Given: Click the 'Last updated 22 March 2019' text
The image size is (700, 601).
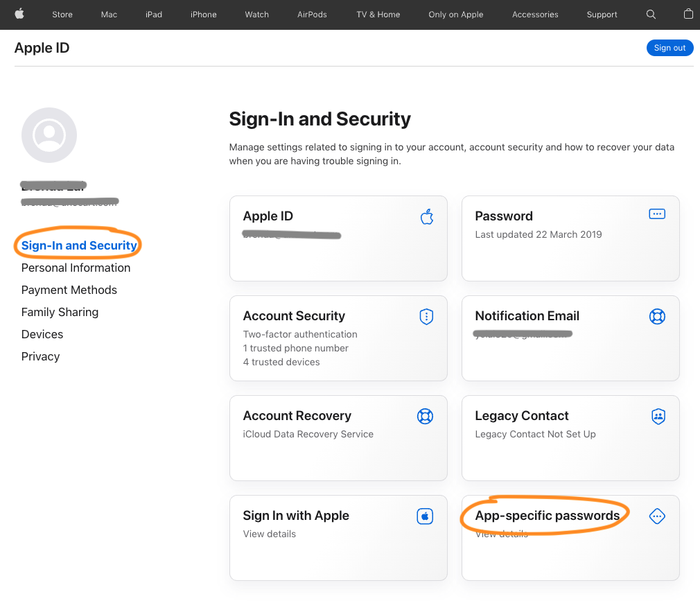Looking at the screenshot, I should click(538, 234).
